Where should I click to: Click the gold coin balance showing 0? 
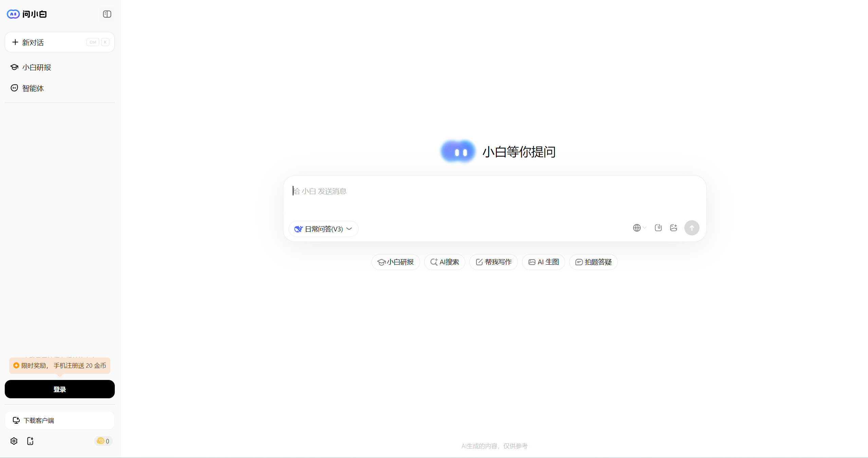[x=103, y=441]
